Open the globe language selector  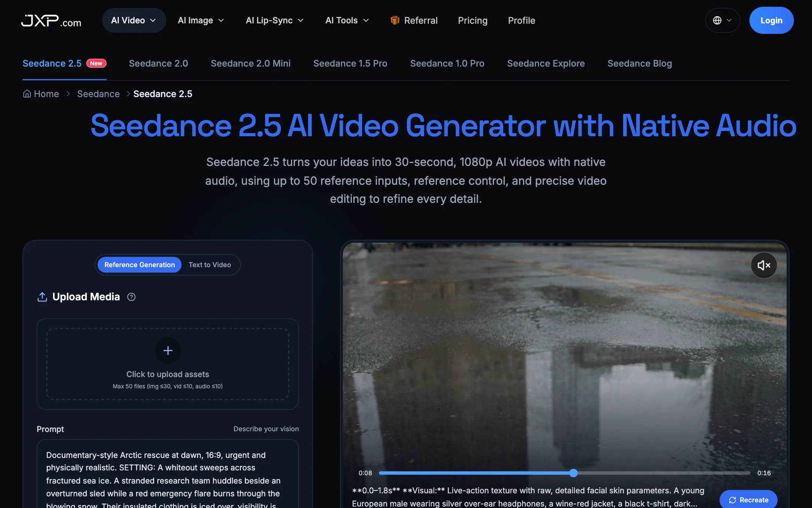click(x=723, y=20)
